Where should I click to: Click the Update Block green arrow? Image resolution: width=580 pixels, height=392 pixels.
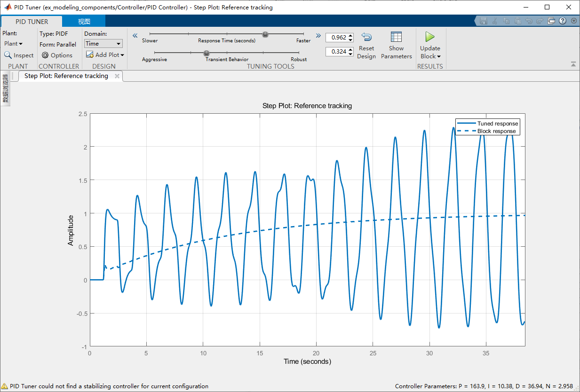(429, 37)
